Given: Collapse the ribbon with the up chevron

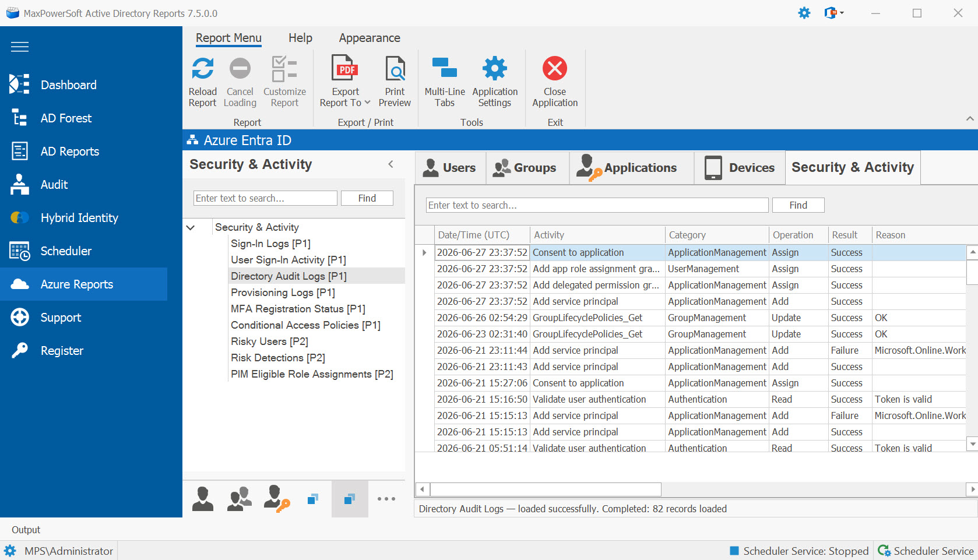Looking at the screenshot, I should coord(970,118).
